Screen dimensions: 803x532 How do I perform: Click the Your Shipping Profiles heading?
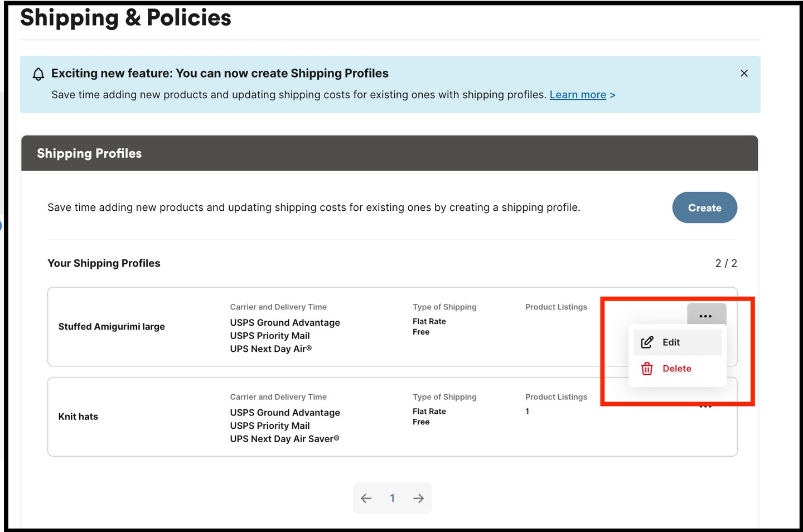104,263
